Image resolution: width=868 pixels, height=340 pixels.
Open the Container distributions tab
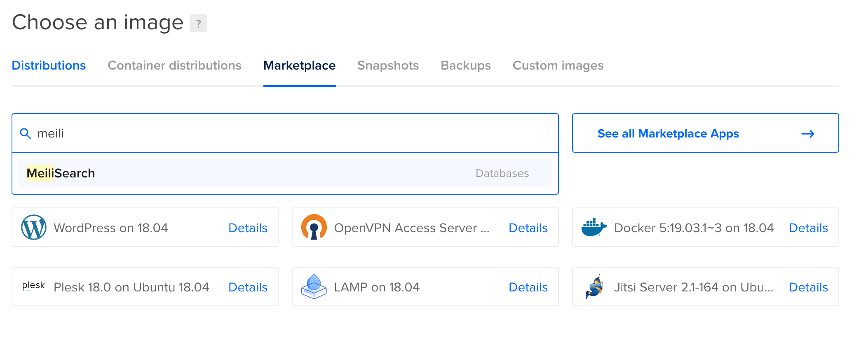174,65
